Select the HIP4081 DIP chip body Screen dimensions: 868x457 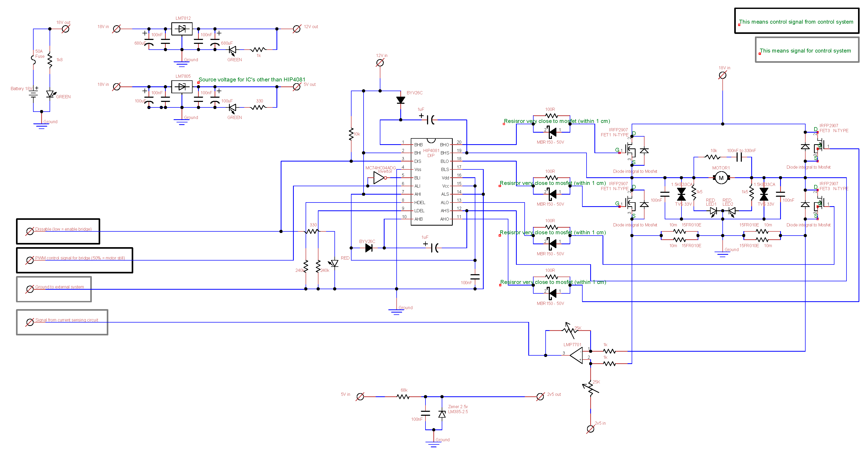pyautogui.click(x=431, y=182)
